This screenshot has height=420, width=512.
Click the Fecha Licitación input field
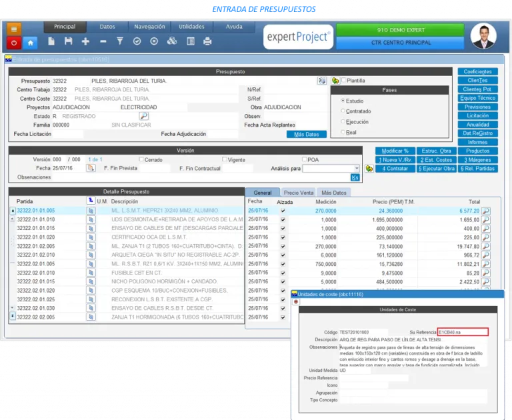(68, 134)
